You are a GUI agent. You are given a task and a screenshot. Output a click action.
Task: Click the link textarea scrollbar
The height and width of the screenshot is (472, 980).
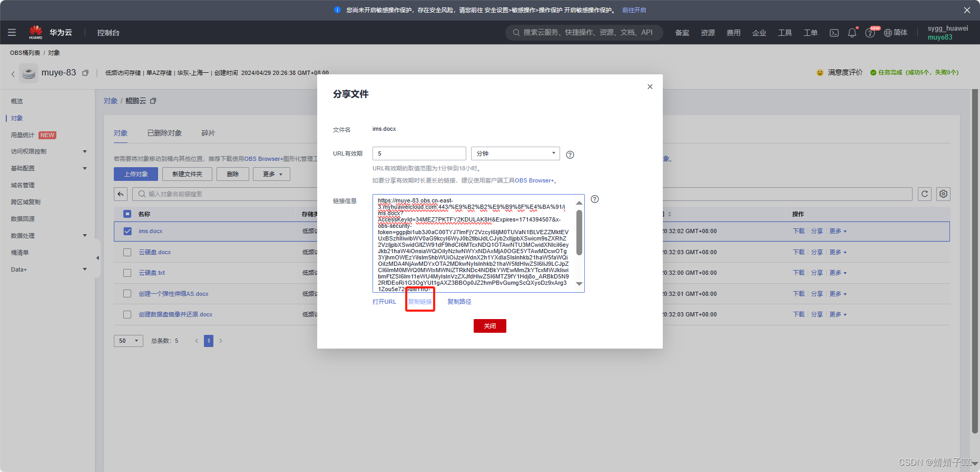(580, 233)
